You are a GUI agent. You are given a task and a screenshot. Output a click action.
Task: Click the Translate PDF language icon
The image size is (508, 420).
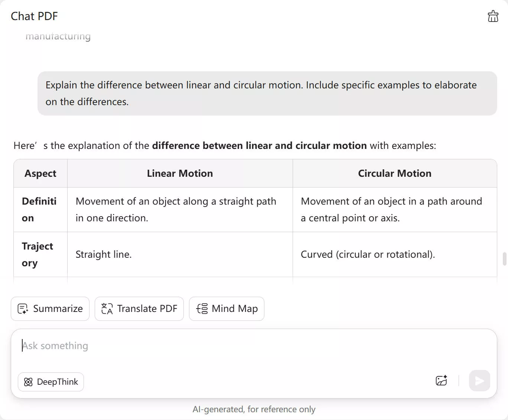pyautogui.click(x=106, y=309)
